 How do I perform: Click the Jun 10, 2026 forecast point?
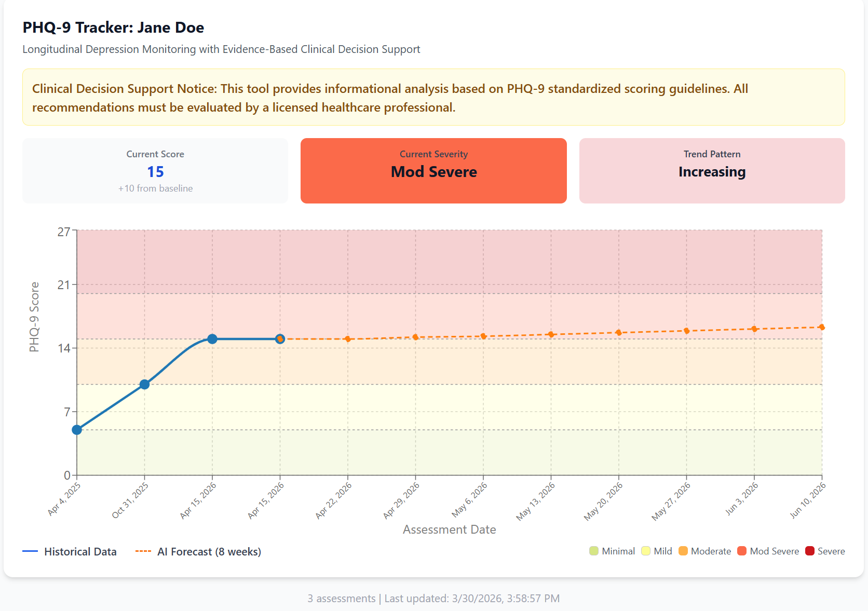[821, 327]
